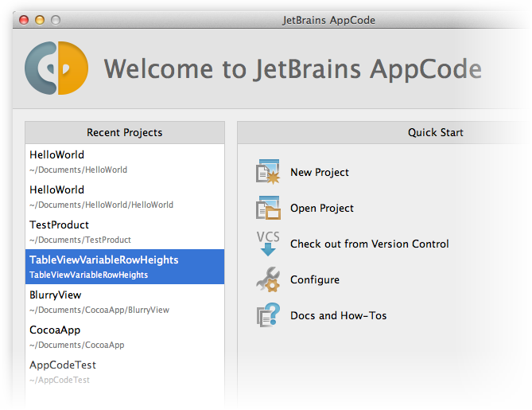Click the Docs and How-Tos question icon
The width and height of the screenshot is (532, 410).
(x=268, y=315)
